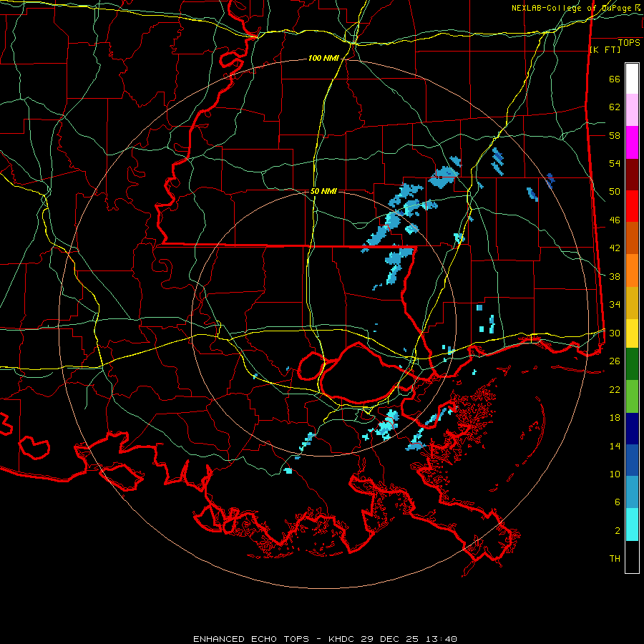
Task: Click the K FT units label
Action: coord(605,49)
